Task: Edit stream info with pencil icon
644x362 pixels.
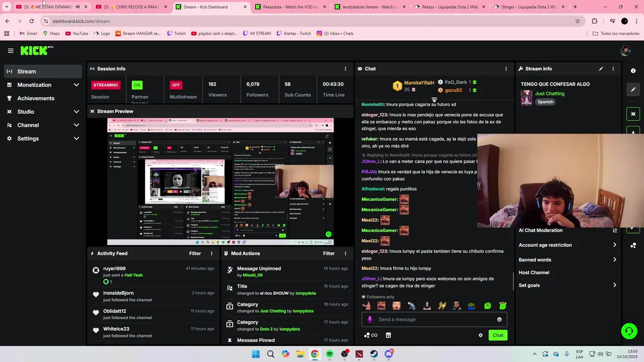Action: point(601,69)
